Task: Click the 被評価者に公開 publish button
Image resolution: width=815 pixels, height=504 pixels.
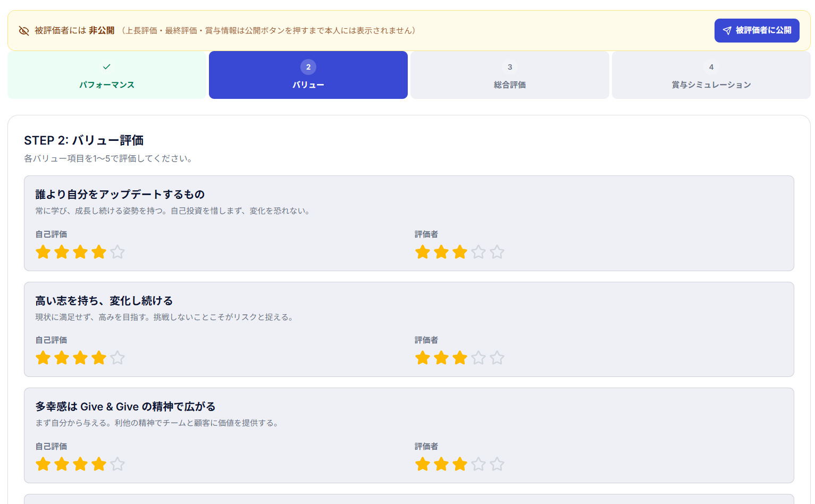Action: click(757, 30)
